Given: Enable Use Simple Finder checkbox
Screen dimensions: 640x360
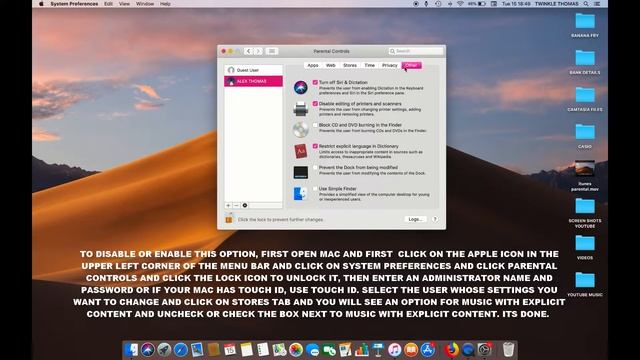Looking at the screenshot, I should [315, 189].
